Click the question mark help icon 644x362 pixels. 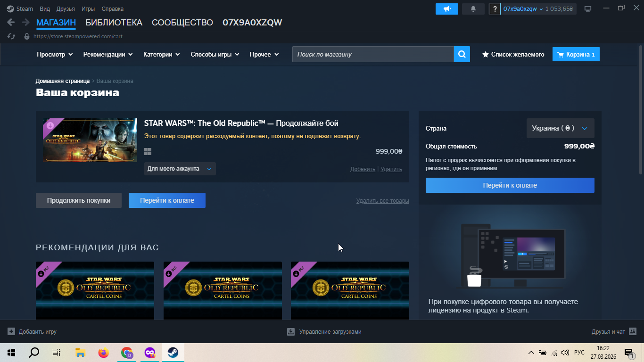(494, 8)
